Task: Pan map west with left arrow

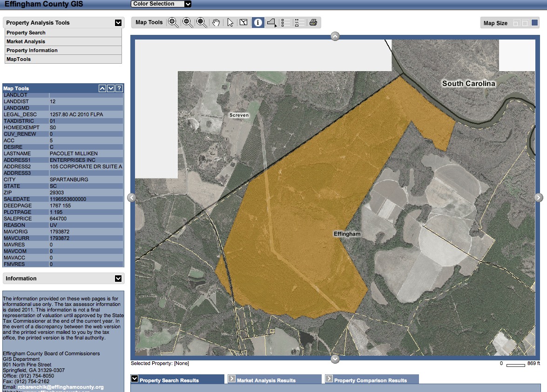Action: click(x=131, y=198)
